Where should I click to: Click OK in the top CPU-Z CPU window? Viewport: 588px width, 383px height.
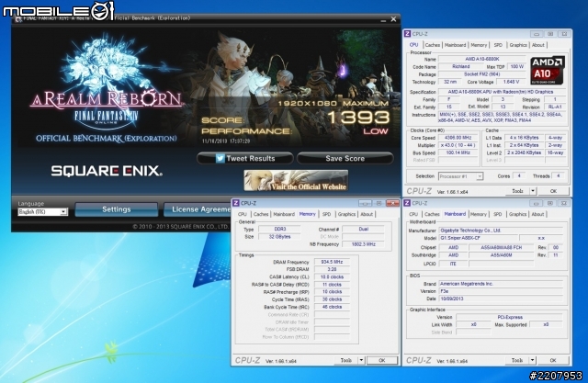point(553,191)
